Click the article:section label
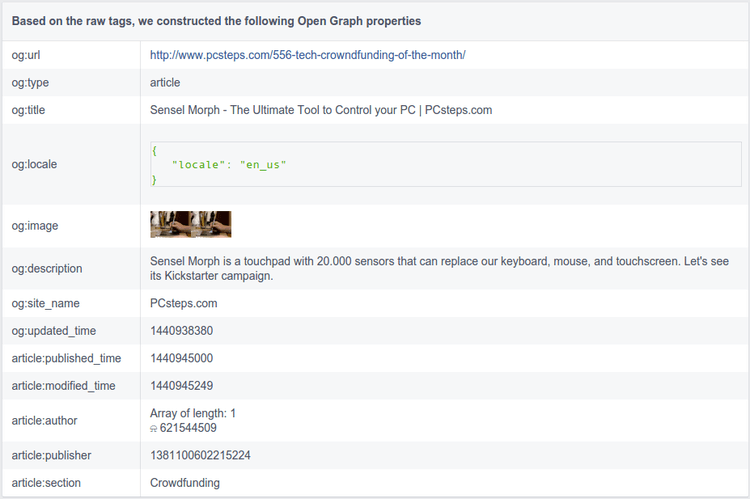 46,483
